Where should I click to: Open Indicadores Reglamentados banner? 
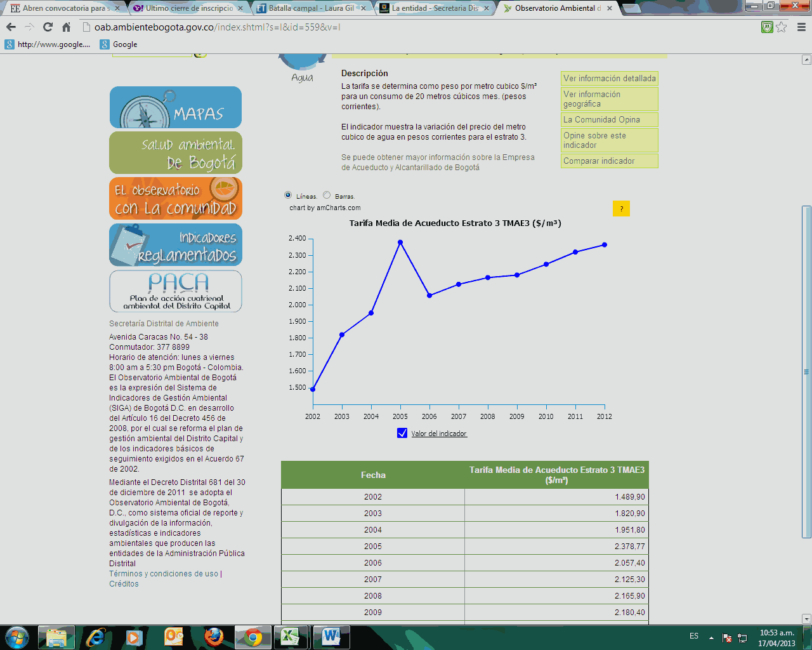click(176, 245)
